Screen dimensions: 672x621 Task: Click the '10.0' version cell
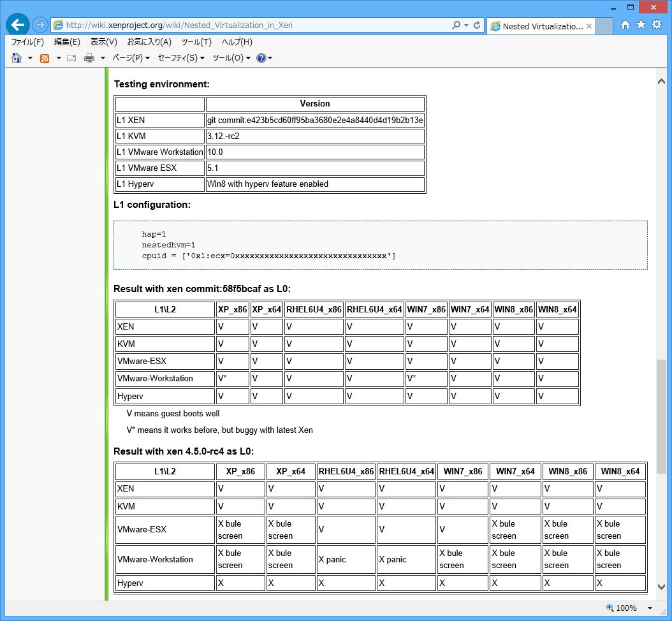(315, 152)
